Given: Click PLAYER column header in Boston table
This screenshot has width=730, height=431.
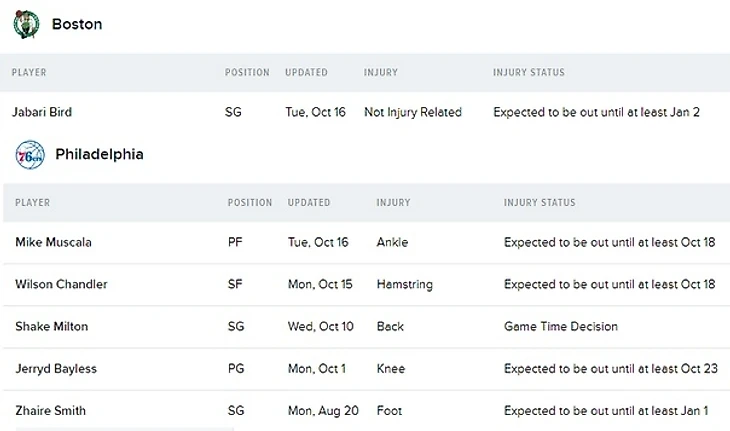Looking at the screenshot, I should [29, 73].
